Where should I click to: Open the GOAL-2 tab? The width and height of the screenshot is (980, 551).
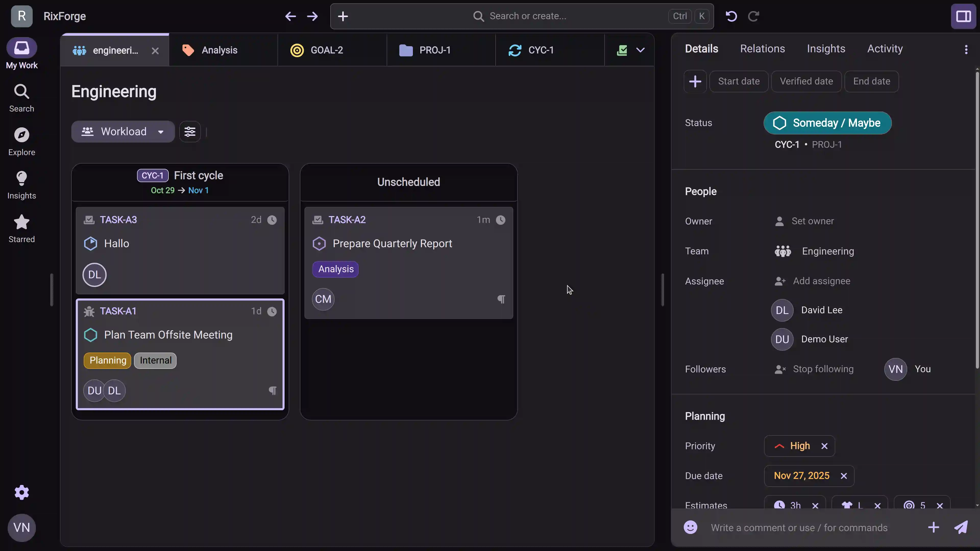click(326, 50)
